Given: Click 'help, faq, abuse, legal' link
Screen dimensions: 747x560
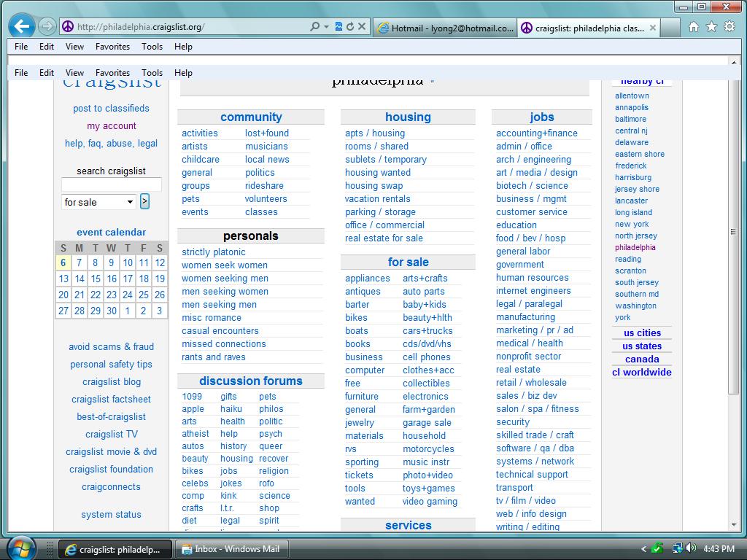Looking at the screenshot, I should click(x=111, y=144).
